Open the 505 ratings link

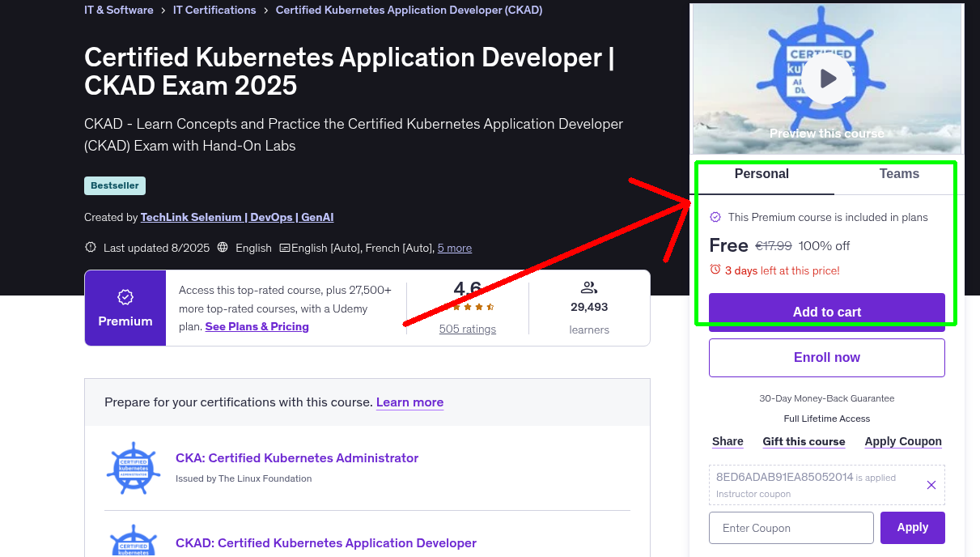point(468,329)
